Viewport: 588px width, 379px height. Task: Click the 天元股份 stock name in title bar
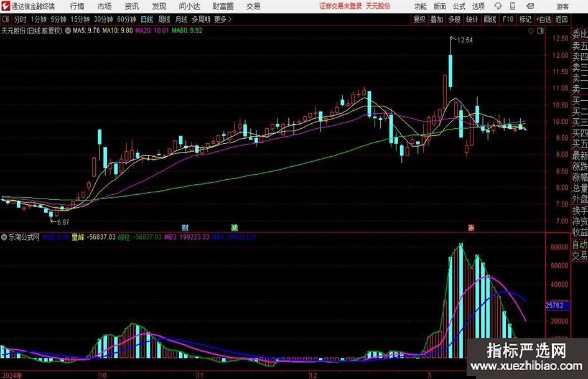point(378,6)
